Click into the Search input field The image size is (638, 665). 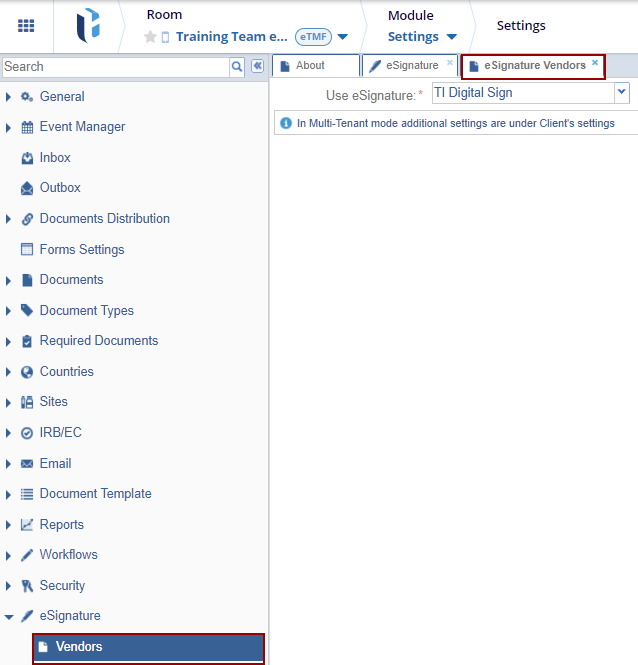(115, 67)
